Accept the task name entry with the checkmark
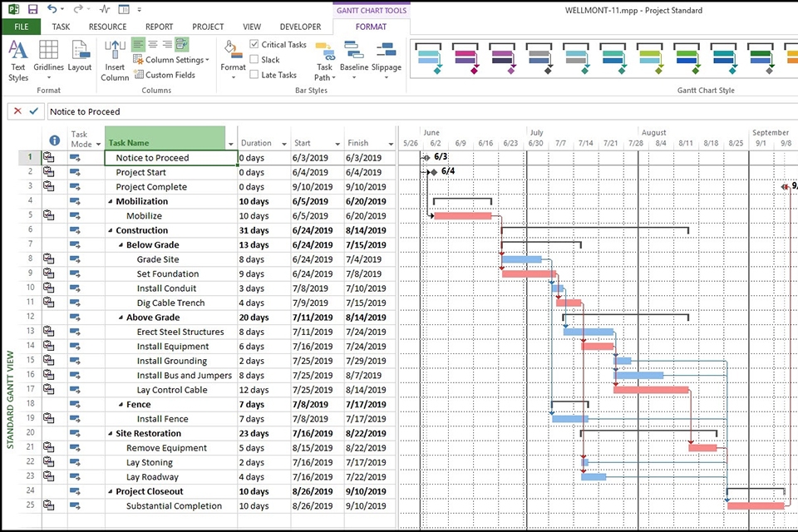This screenshot has height=532, width=798. (x=33, y=111)
